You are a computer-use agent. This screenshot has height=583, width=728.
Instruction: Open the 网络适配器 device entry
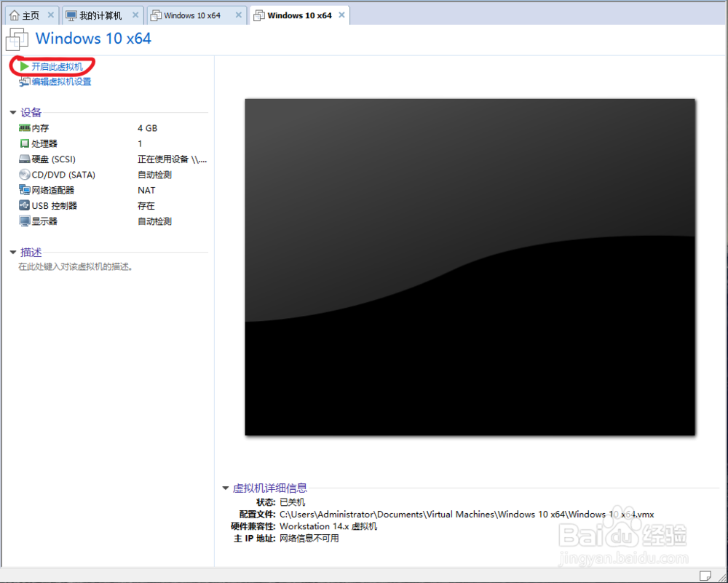(53, 190)
